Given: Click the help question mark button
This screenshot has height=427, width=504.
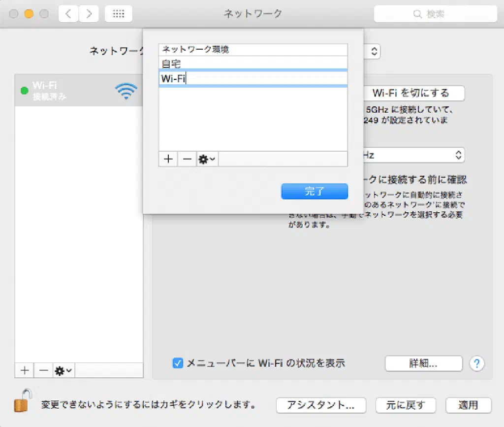Looking at the screenshot, I should tap(476, 364).
